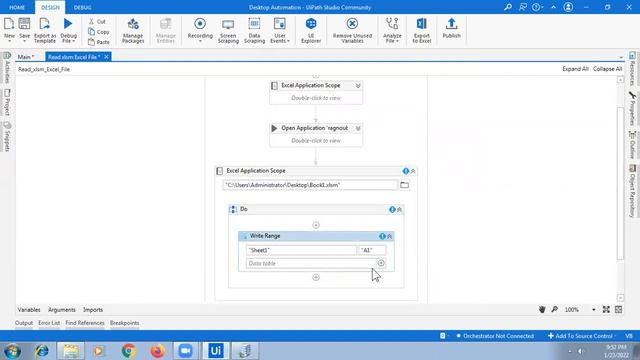Open the Output panel

click(24, 323)
